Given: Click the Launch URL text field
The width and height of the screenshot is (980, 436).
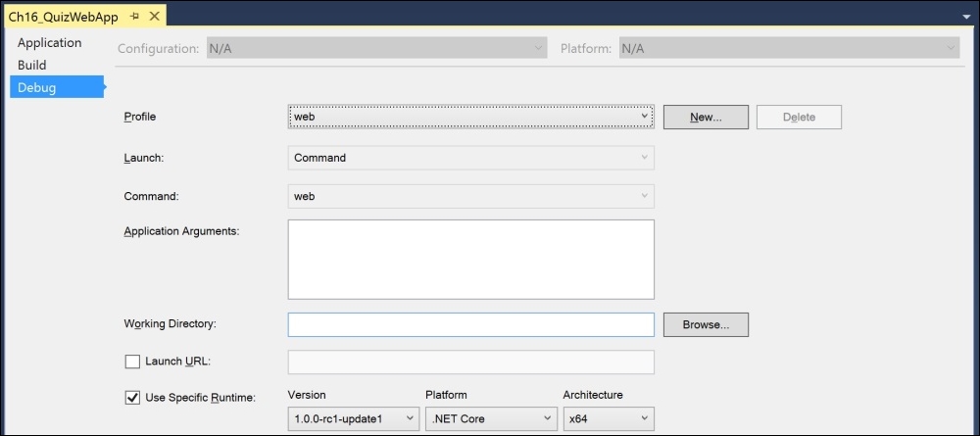Looking at the screenshot, I should pos(470,363).
